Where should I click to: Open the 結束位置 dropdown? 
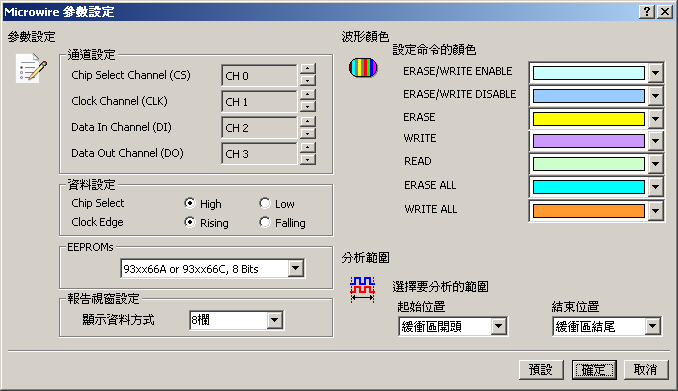[652, 327]
